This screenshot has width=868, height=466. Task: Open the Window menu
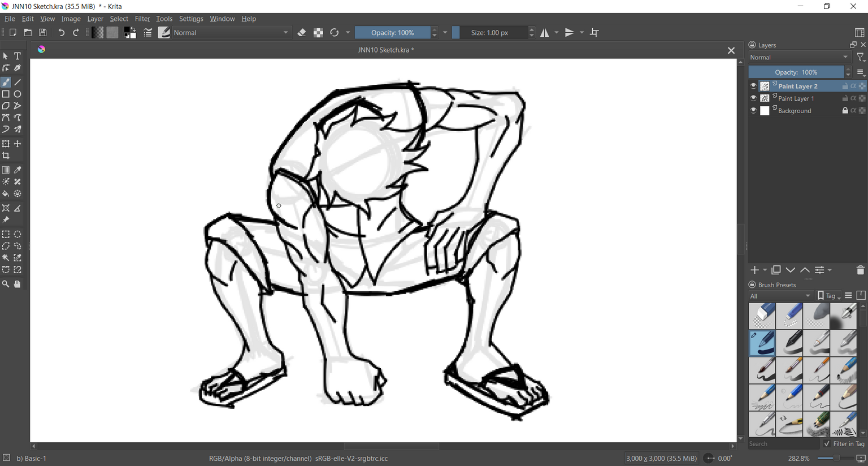(222, 19)
